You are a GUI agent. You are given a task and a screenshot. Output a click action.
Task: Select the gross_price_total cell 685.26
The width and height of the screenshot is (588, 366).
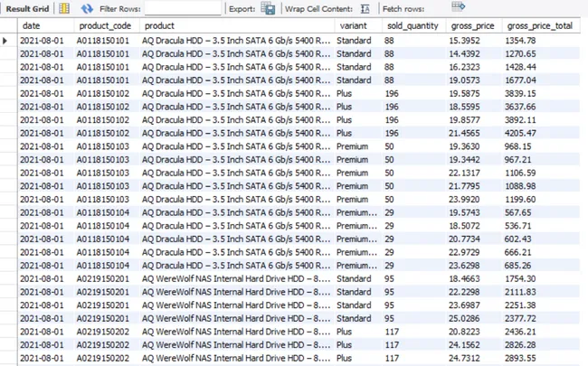point(517,266)
